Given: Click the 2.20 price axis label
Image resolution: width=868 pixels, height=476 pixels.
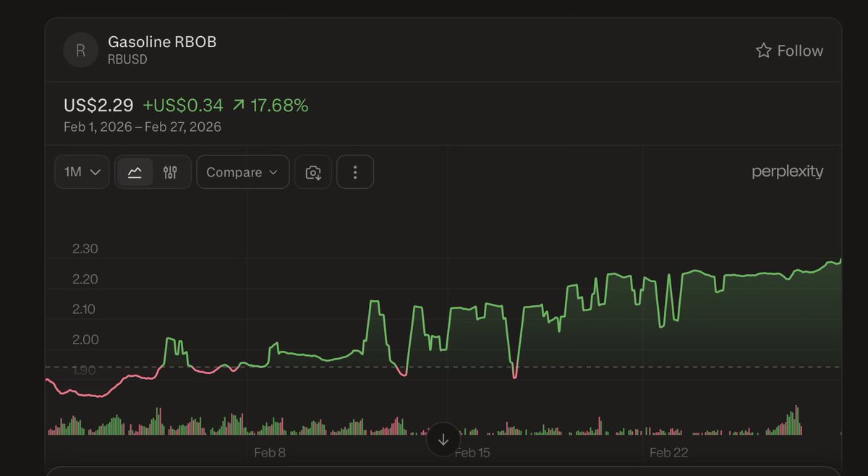Looking at the screenshot, I should click(85, 279).
